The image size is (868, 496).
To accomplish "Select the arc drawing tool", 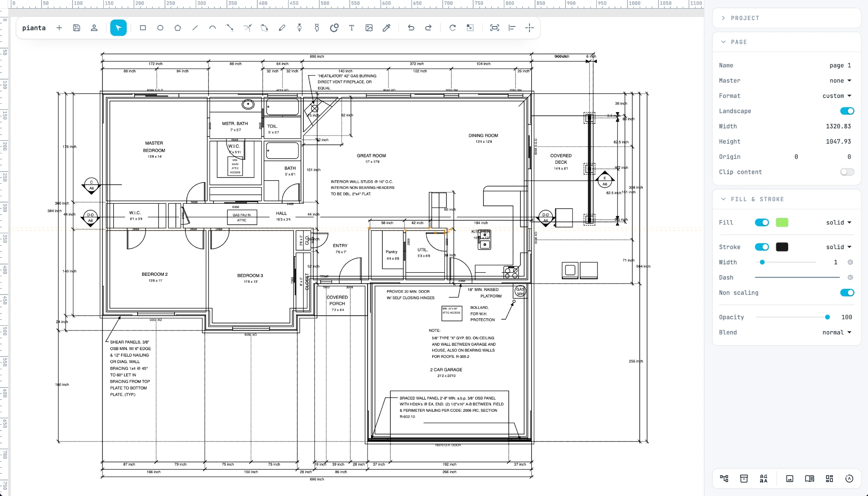I will 212,28.
